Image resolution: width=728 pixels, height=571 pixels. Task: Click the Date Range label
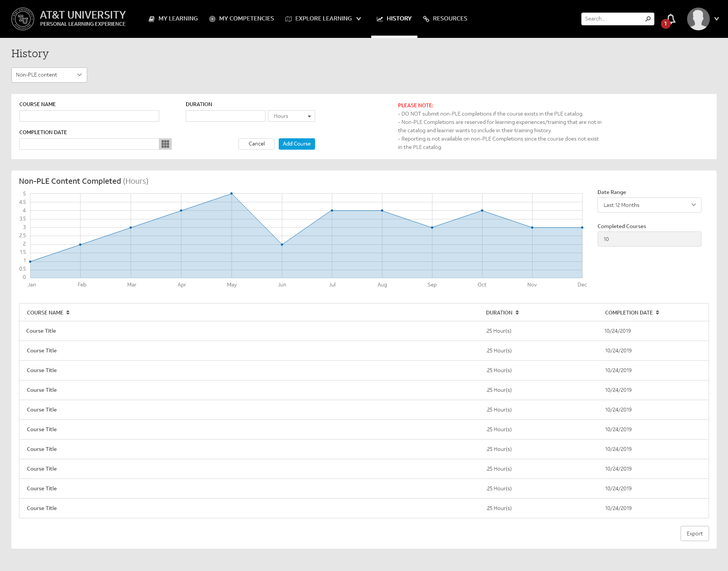pos(612,192)
